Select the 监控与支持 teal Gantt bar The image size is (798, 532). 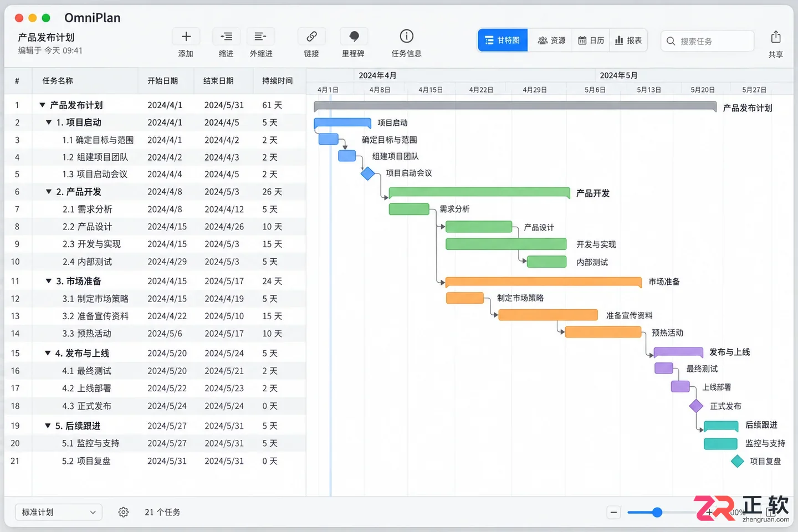coord(720,443)
